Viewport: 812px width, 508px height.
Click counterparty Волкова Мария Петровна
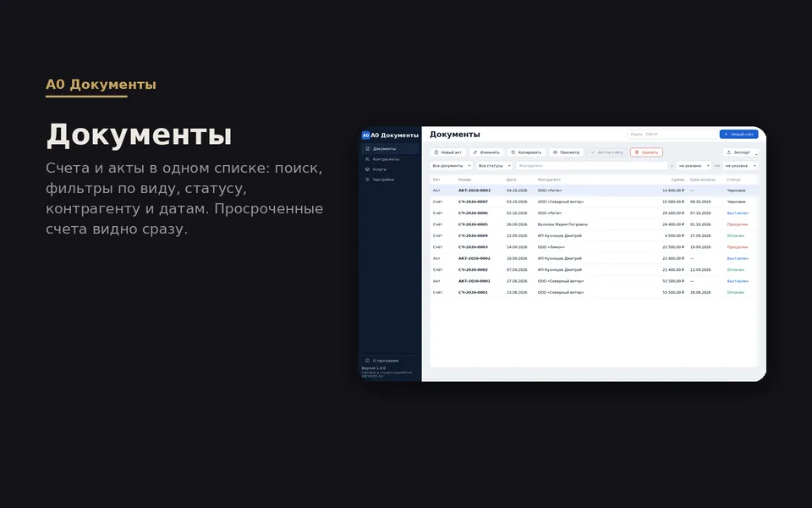[562, 225]
